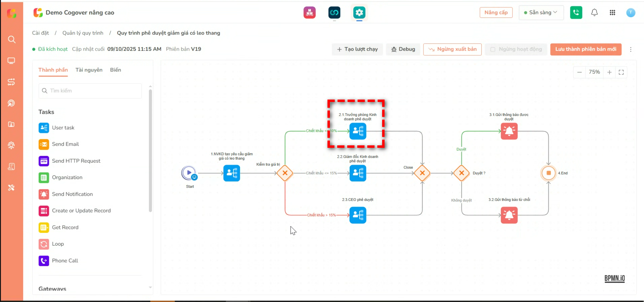The image size is (644, 302).
Task: Select the 2.3 CEO phê duyệt node
Action: [358, 215]
